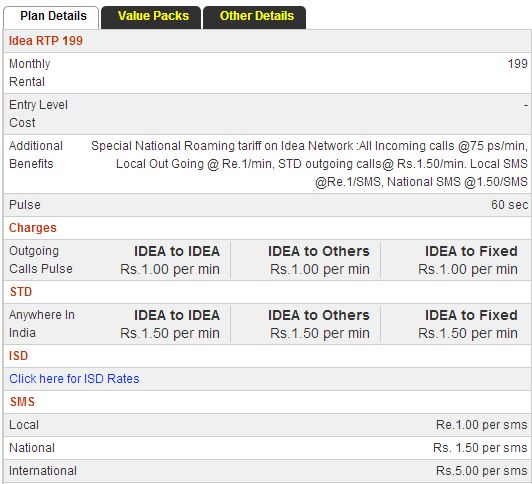
Task: Select the Anywhere In India row label
Action: tap(42, 324)
